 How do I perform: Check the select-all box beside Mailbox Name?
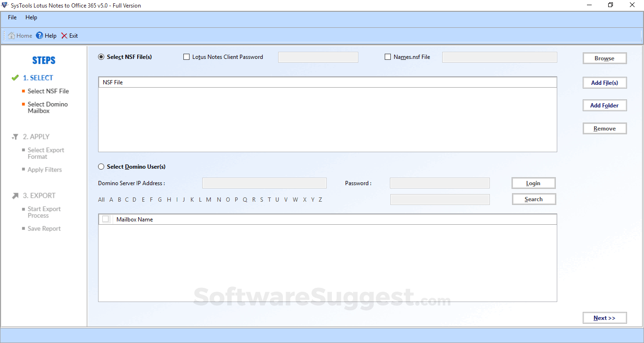pyautogui.click(x=105, y=219)
